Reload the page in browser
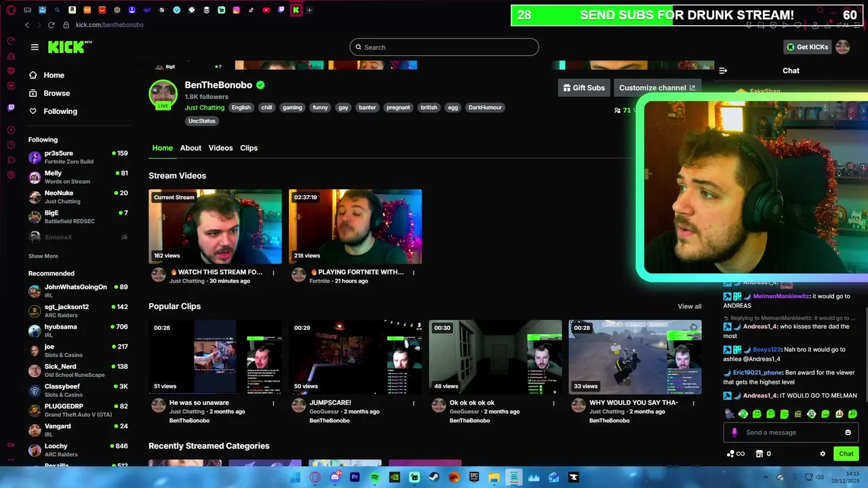 tap(51, 25)
